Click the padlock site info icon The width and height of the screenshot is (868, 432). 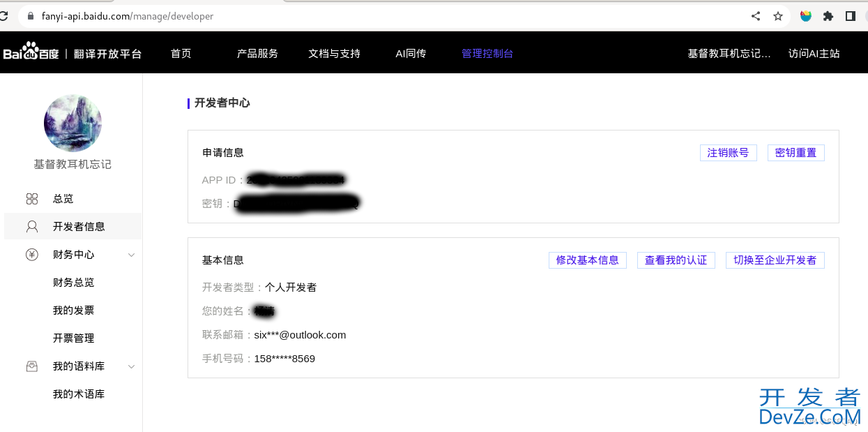[x=30, y=16]
